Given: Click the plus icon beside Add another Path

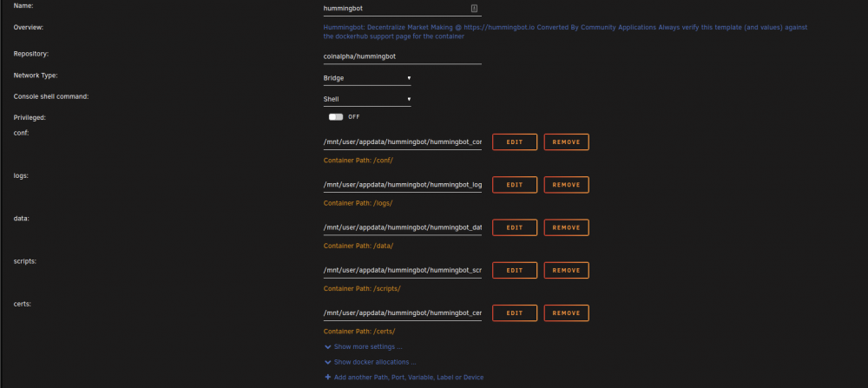Looking at the screenshot, I should click(x=328, y=377).
